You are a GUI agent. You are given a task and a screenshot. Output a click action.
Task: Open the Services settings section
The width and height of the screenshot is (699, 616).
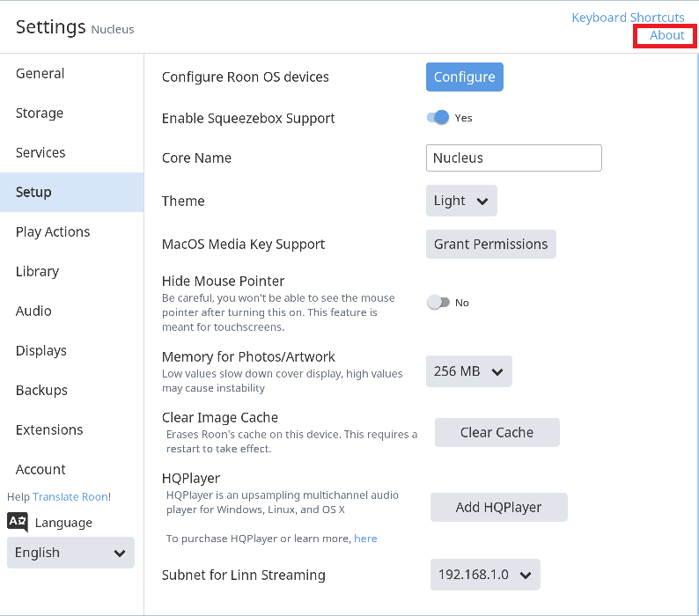[40, 153]
